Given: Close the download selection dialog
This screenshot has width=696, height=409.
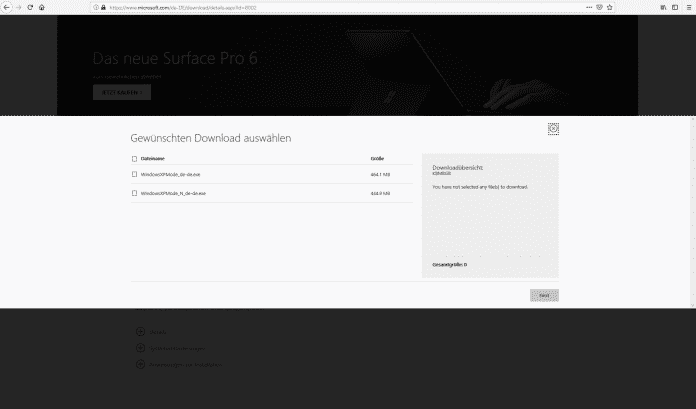Looking at the screenshot, I should click(553, 128).
